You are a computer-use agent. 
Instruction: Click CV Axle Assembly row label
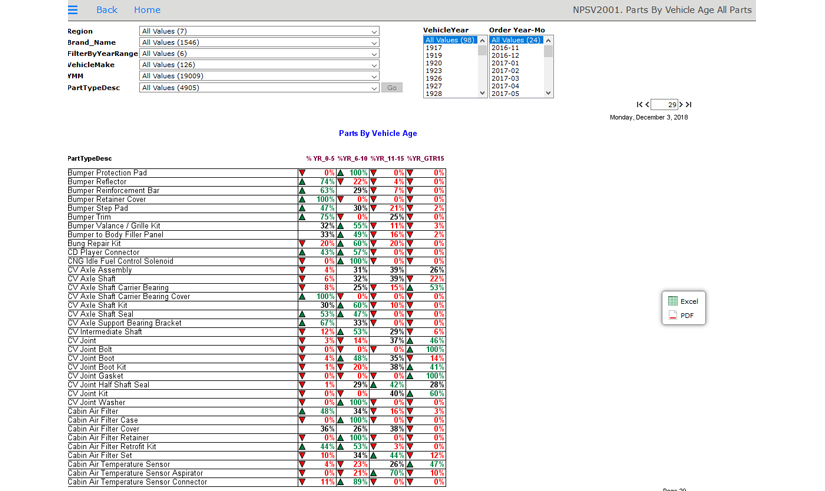coord(100,270)
